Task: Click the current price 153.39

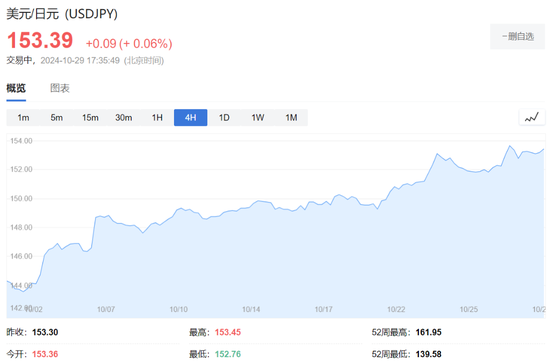Action: 40,40
